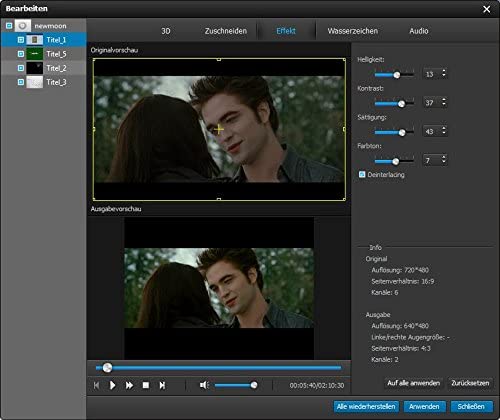Viewport: 500px width, 420px height.
Task: Click Alle wiederherstellen button
Action: coord(366,407)
